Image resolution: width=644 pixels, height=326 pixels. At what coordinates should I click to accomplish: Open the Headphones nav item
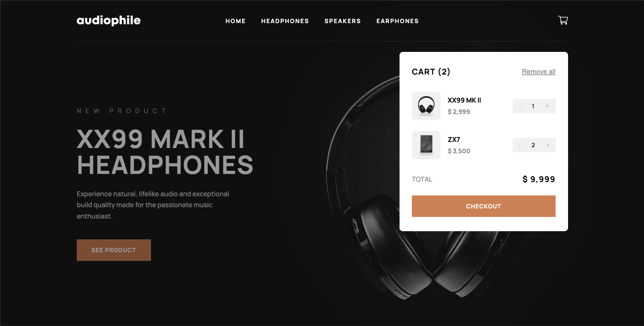pos(285,21)
